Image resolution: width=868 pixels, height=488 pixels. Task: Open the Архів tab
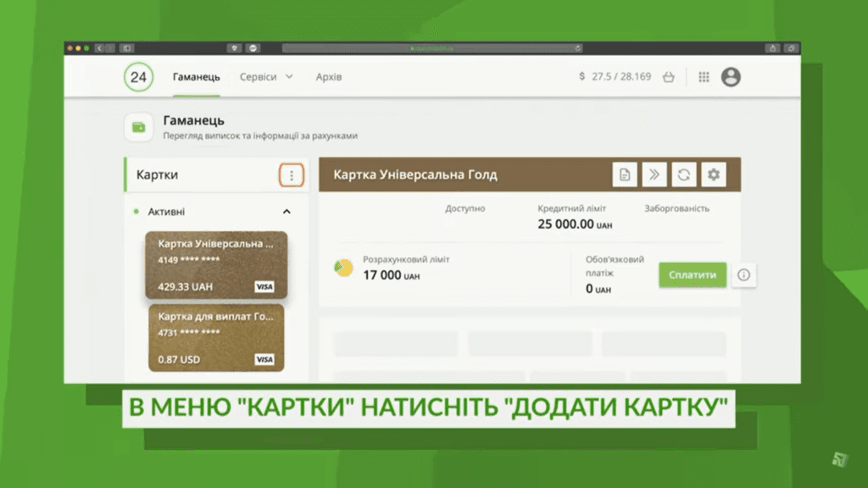pos(329,77)
